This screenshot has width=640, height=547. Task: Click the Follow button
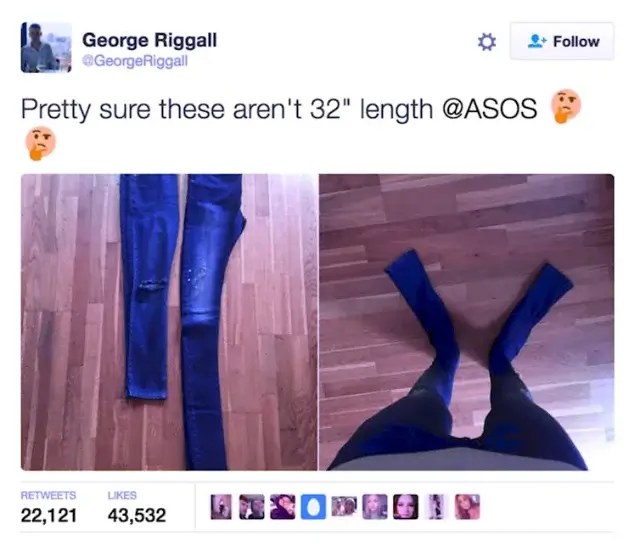click(562, 41)
